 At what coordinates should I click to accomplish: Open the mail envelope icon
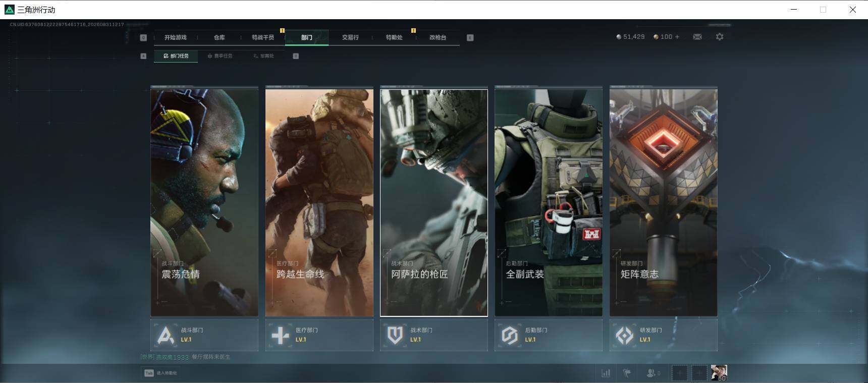697,37
